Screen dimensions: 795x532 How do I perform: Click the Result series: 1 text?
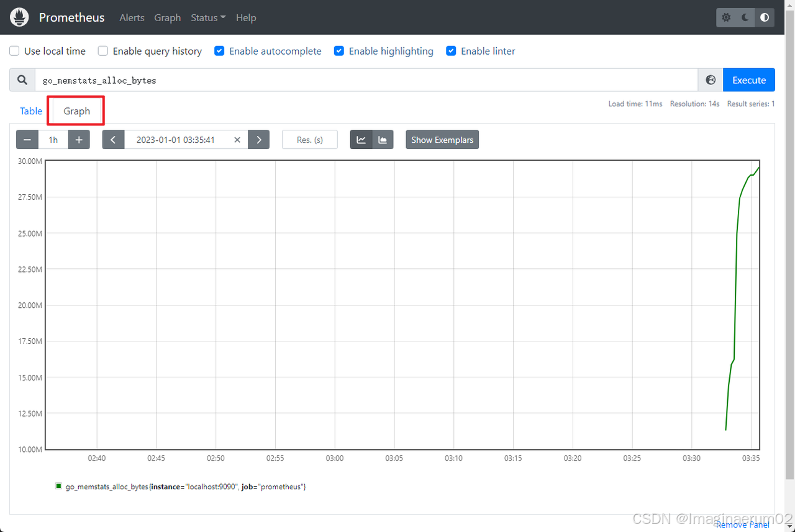click(x=751, y=104)
